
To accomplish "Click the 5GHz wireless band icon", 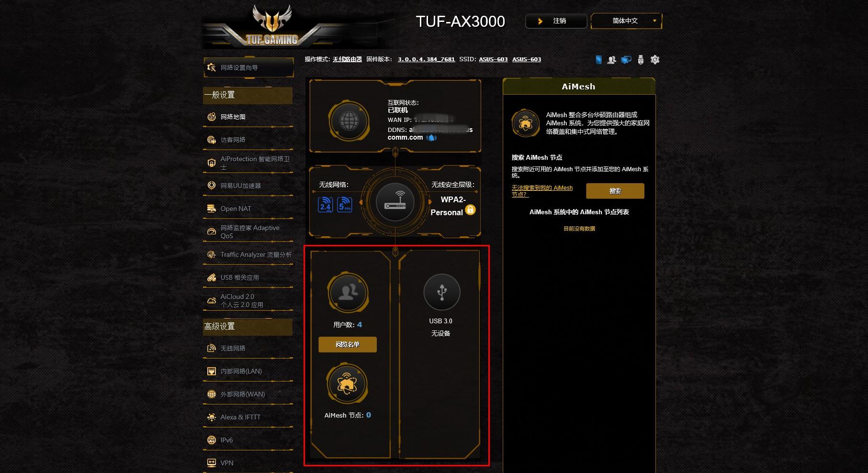I will point(345,205).
